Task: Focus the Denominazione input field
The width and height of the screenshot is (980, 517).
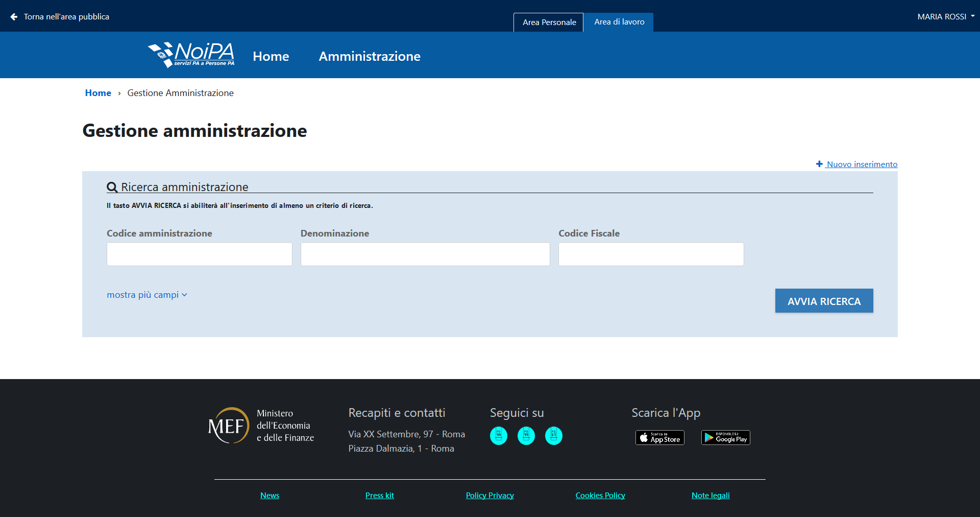Action: (x=425, y=254)
